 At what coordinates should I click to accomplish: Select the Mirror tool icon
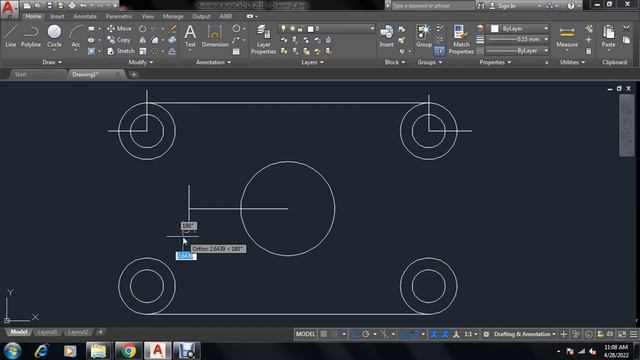click(x=142, y=40)
